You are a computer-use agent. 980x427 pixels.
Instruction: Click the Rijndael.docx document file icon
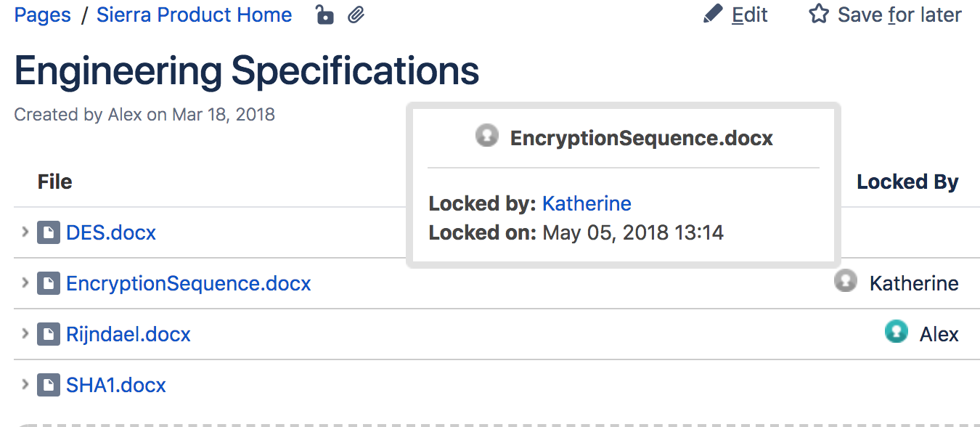49,334
